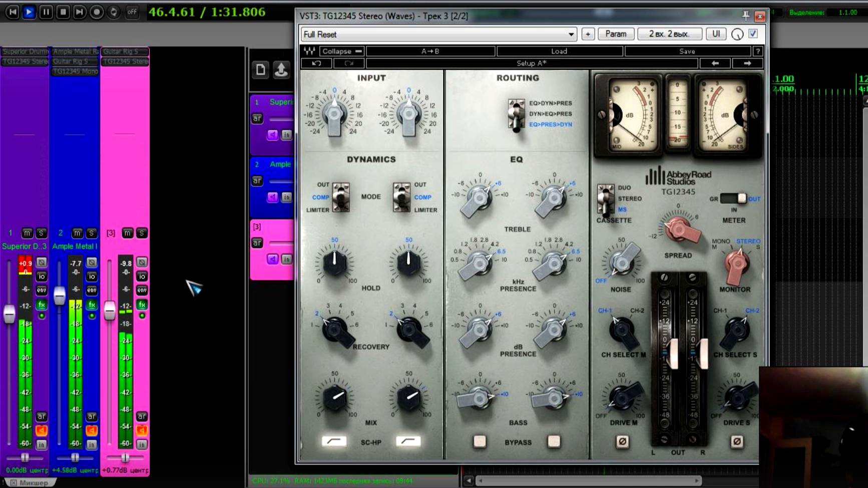Click the phase icon on the Superior Drummer mixer strip

[x=42, y=262]
